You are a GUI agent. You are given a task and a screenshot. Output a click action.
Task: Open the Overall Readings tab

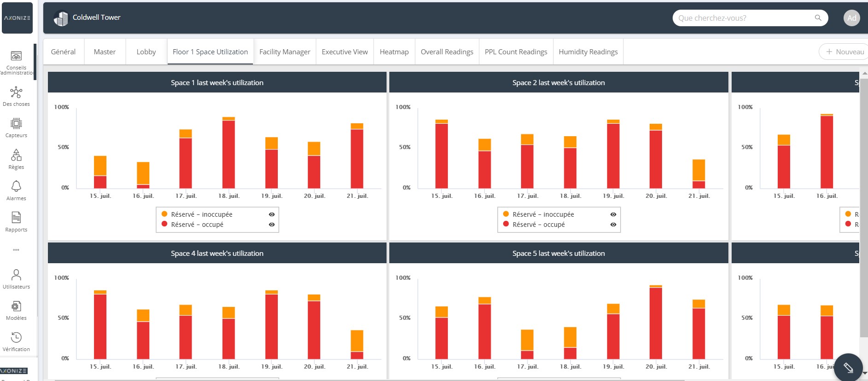tap(447, 52)
